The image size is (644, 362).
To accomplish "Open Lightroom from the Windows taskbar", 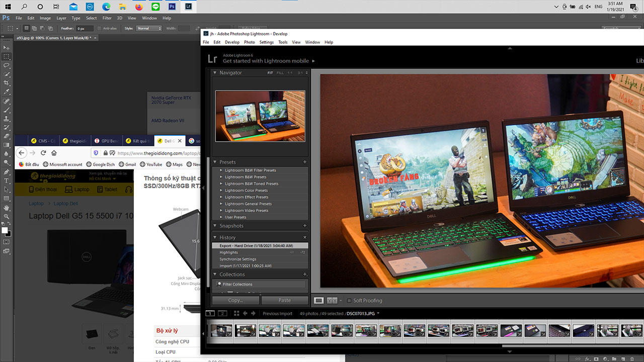I will point(188,7).
